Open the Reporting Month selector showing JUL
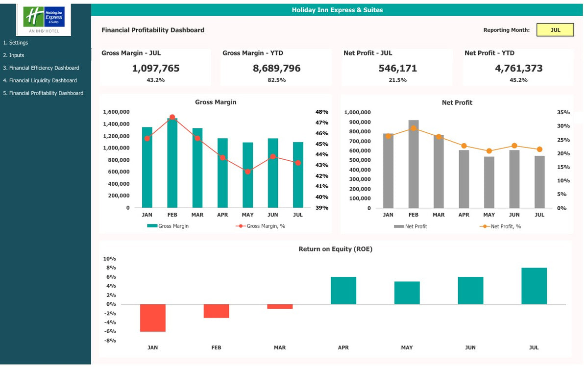 555,30
